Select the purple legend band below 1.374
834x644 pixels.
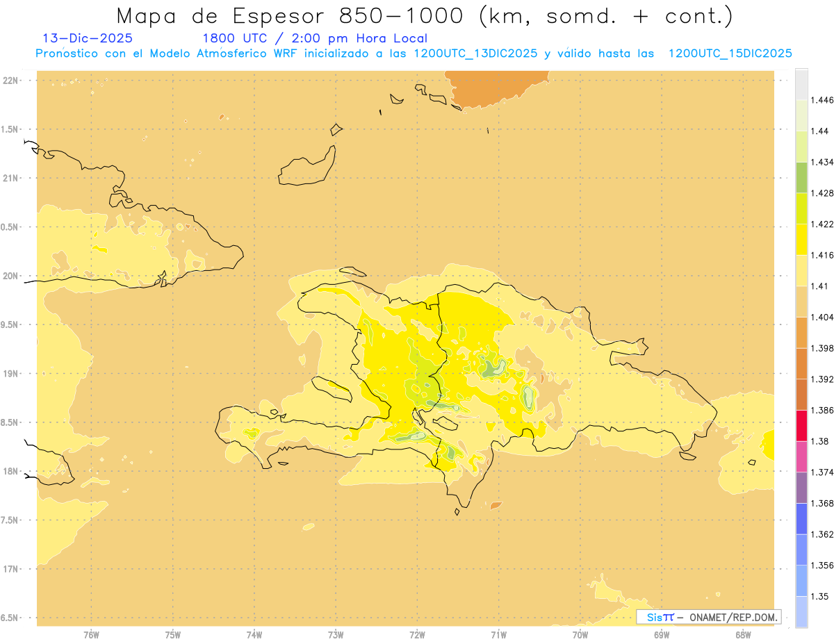802,488
